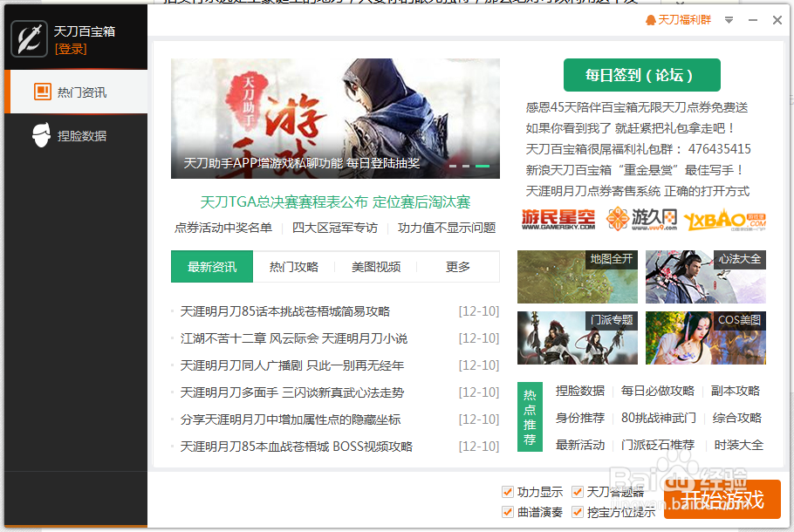
Task: Select the second banner slide indicator dash
Action: coord(466,166)
